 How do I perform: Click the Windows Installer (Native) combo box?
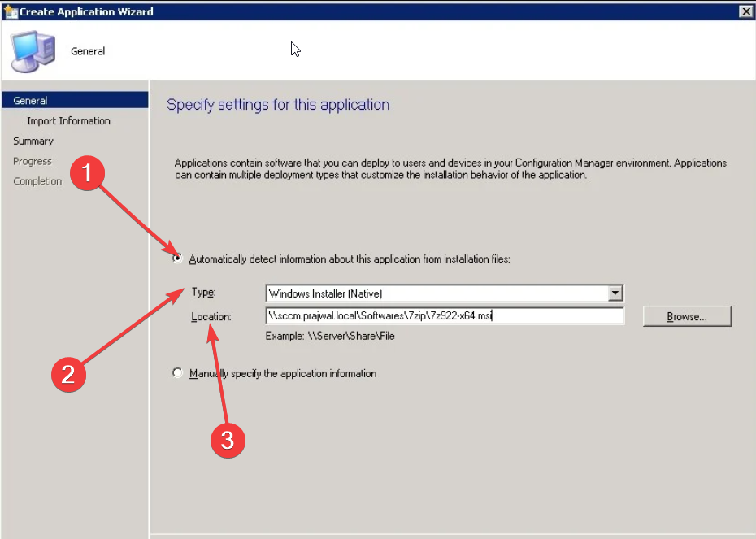pos(445,293)
